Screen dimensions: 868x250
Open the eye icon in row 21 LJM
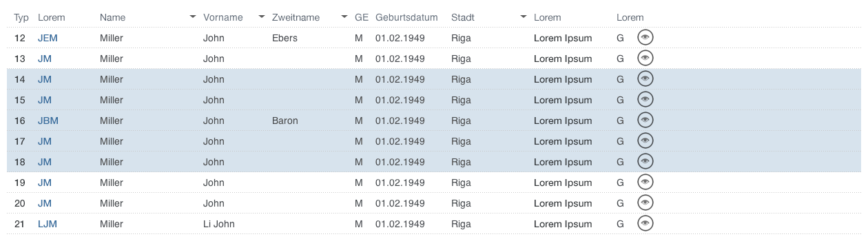pos(645,223)
